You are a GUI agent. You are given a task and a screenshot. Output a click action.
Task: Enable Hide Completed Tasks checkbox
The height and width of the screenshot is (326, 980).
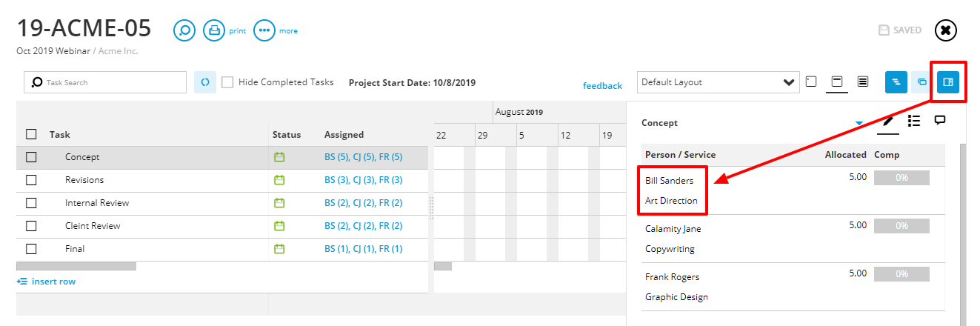click(227, 82)
